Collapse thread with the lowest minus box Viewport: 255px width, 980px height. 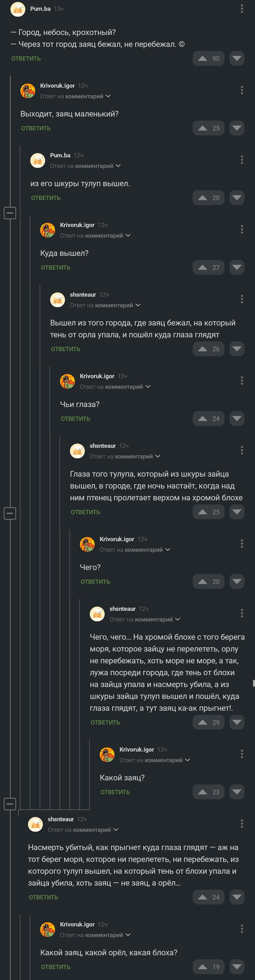click(10, 804)
